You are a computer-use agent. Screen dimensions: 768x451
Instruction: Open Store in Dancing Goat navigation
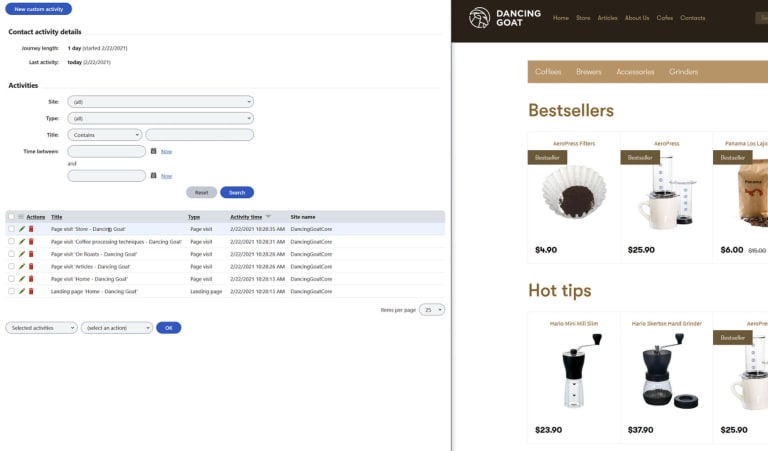coord(583,18)
